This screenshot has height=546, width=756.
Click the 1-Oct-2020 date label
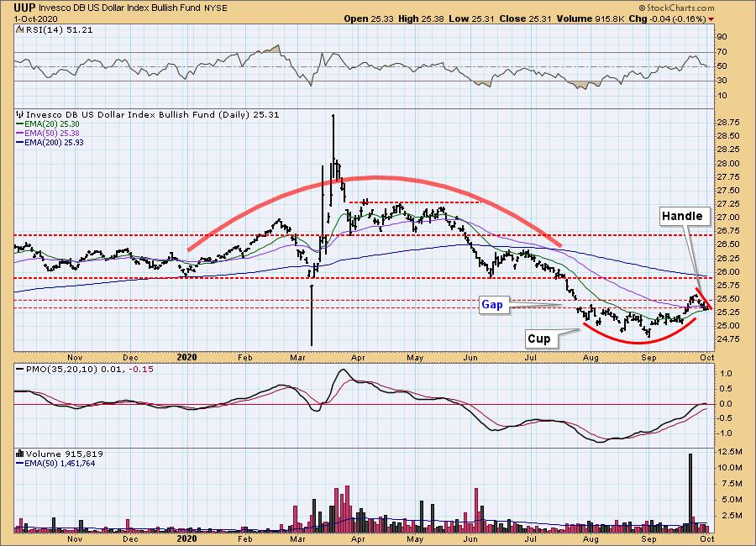click(35, 18)
